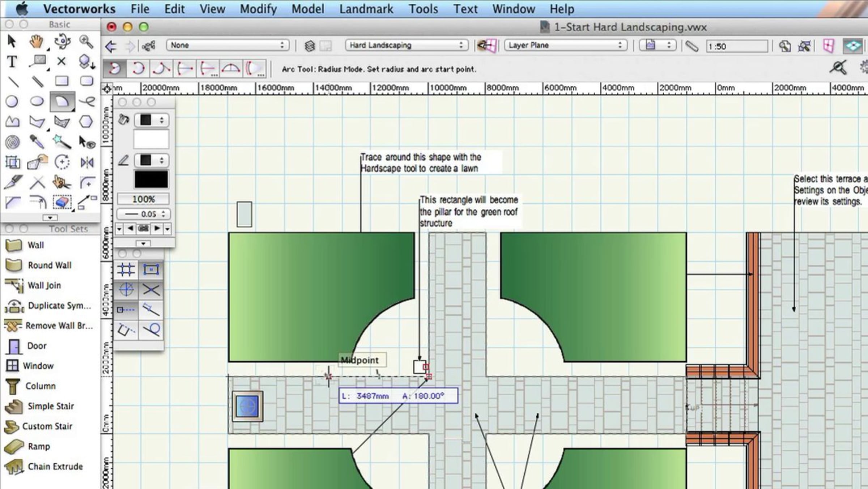Toggle Snap to Object
Image resolution: width=868 pixels, height=489 pixels.
(x=151, y=269)
